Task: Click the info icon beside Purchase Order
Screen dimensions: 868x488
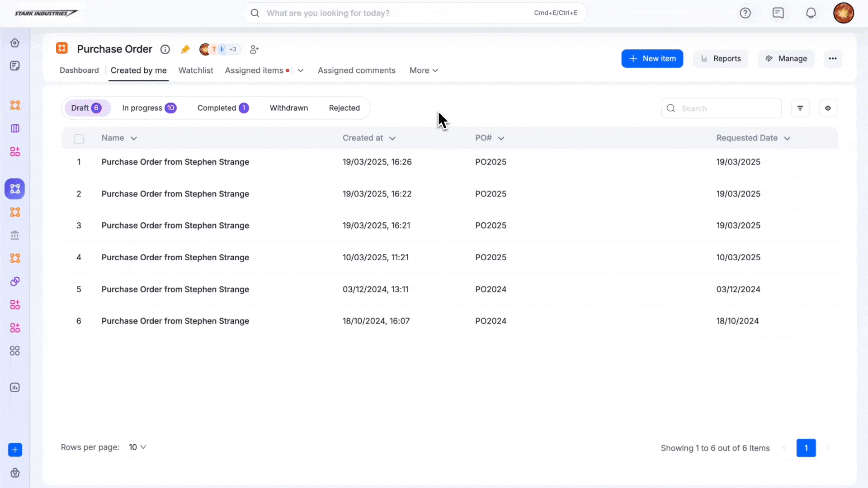Action: point(165,49)
